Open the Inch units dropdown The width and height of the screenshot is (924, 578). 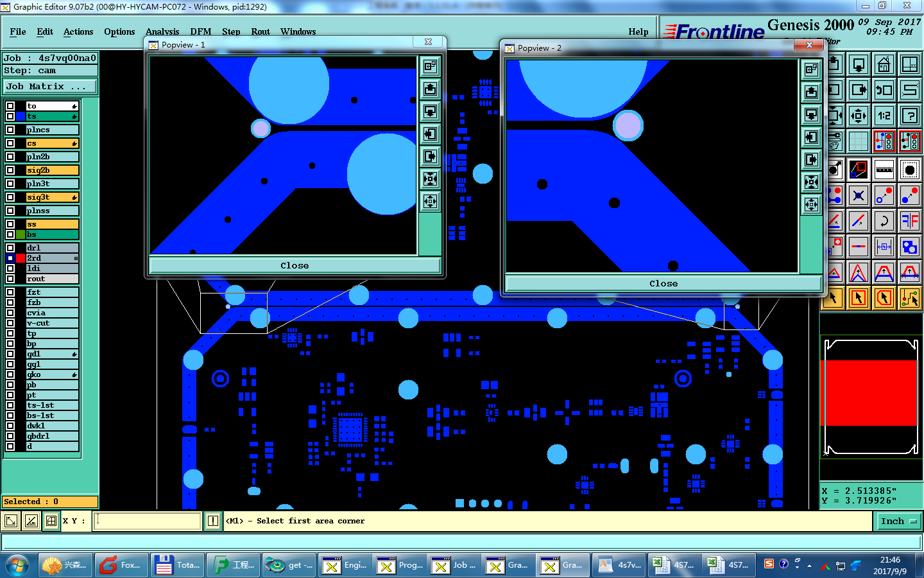[898, 521]
